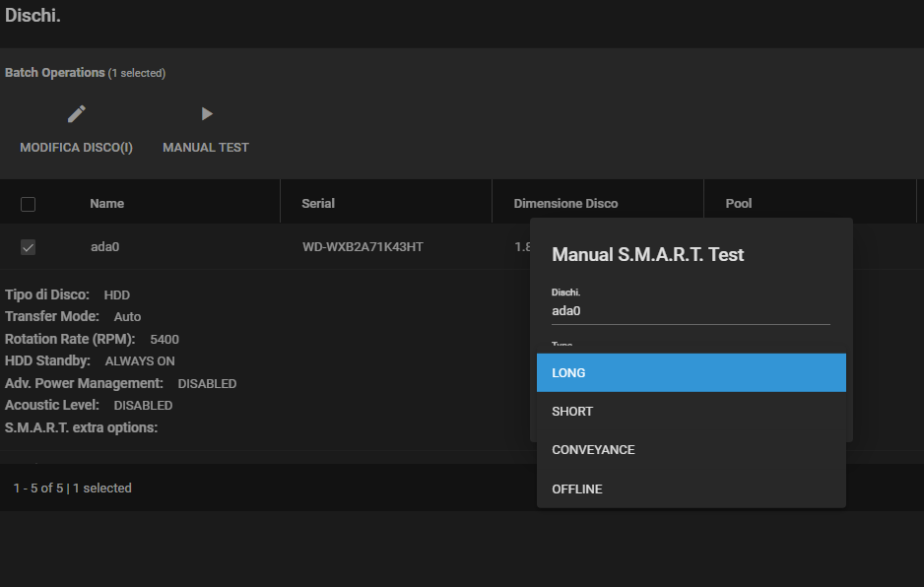The image size is (924, 587).
Task: Select the SHORT test type option
Action: click(691, 412)
